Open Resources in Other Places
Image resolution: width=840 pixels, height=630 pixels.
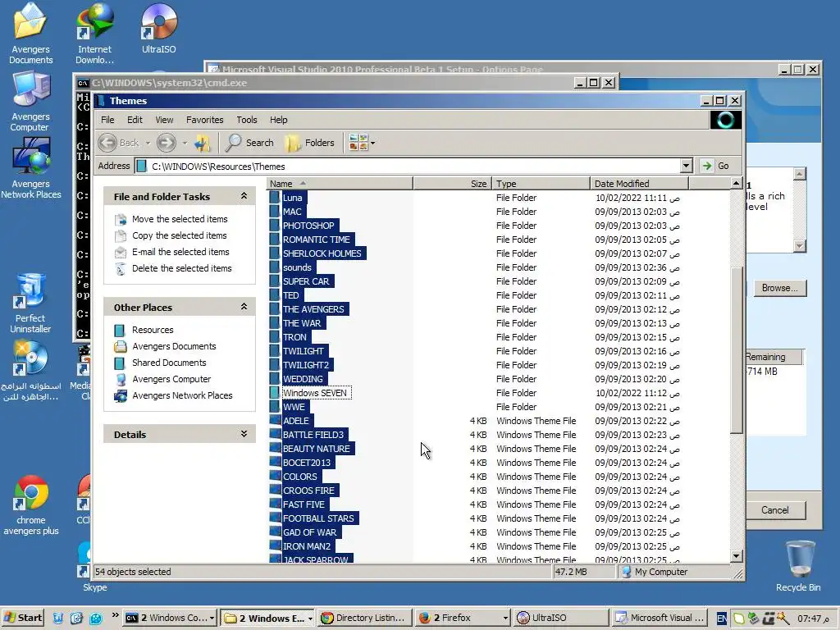pos(153,330)
